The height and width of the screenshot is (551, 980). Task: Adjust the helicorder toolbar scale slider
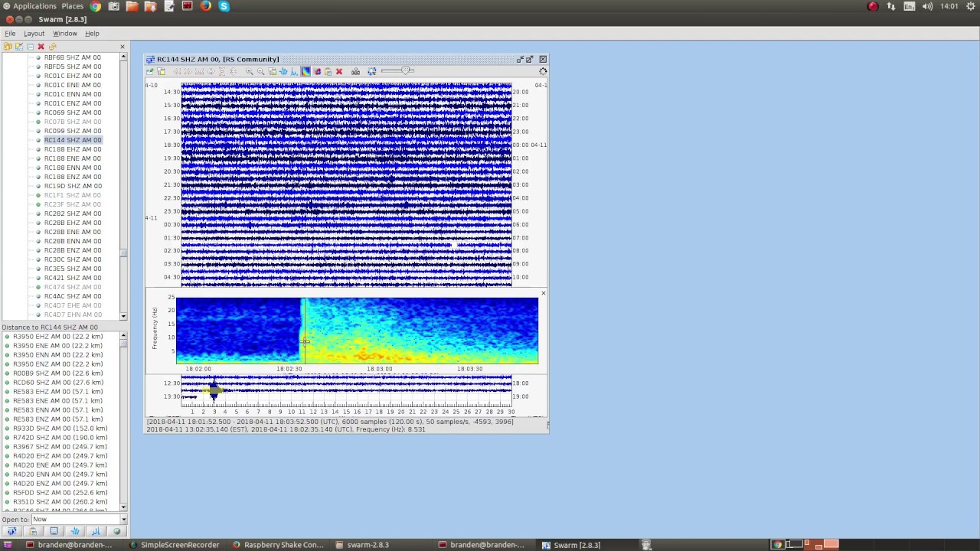[405, 71]
